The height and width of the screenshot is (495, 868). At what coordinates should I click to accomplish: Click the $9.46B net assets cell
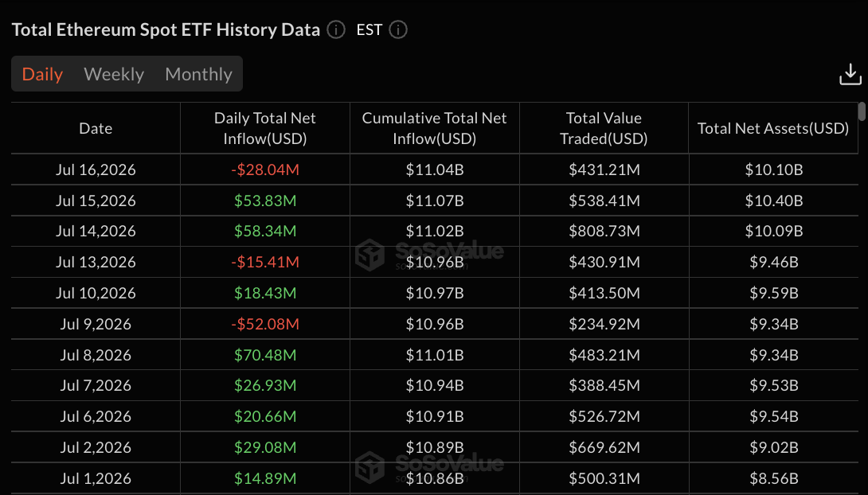[773, 262]
